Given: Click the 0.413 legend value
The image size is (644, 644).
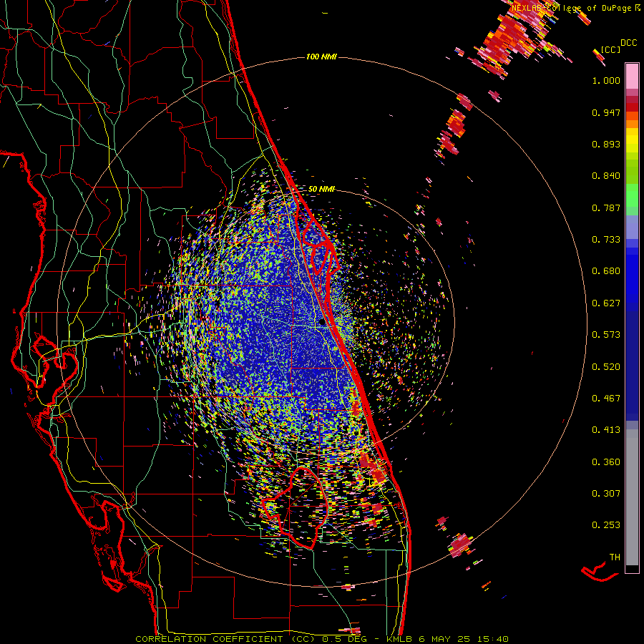Looking at the screenshot, I should pyautogui.click(x=606, y=430).
